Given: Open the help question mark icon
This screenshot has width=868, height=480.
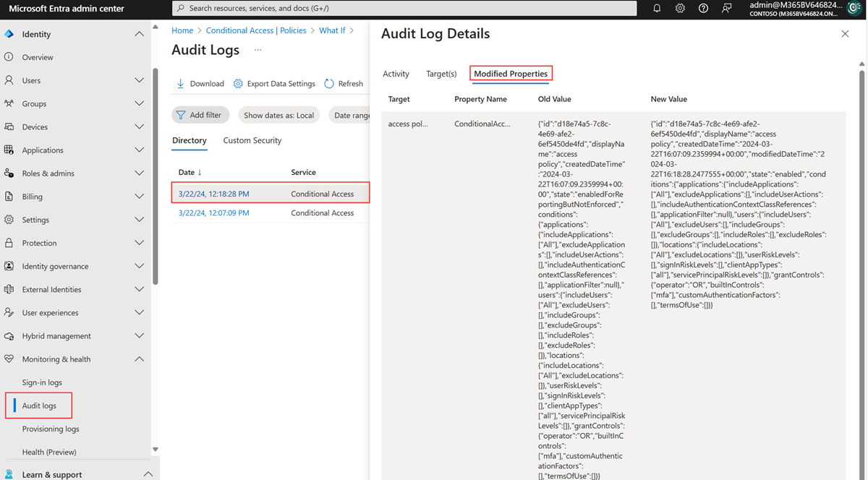Looking at the screenshot, I should coord(703,8).
